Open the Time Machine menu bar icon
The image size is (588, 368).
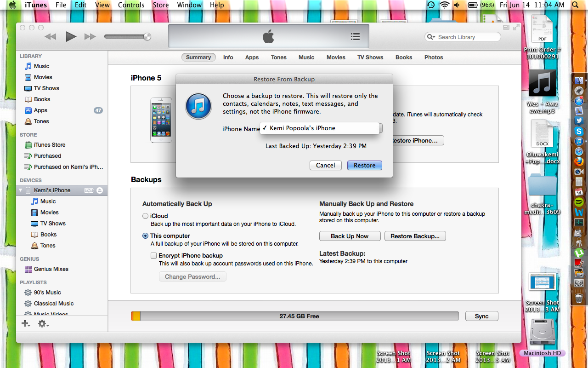click(x=431, y=5)
